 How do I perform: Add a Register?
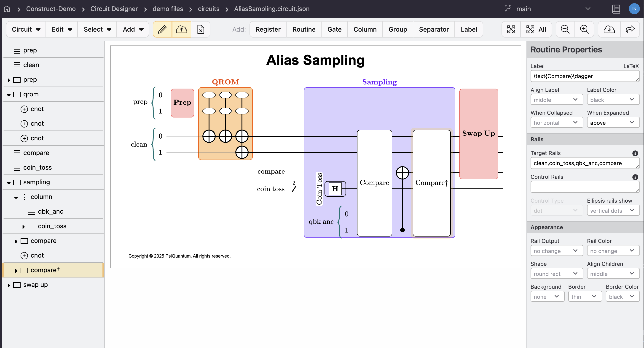268,29
